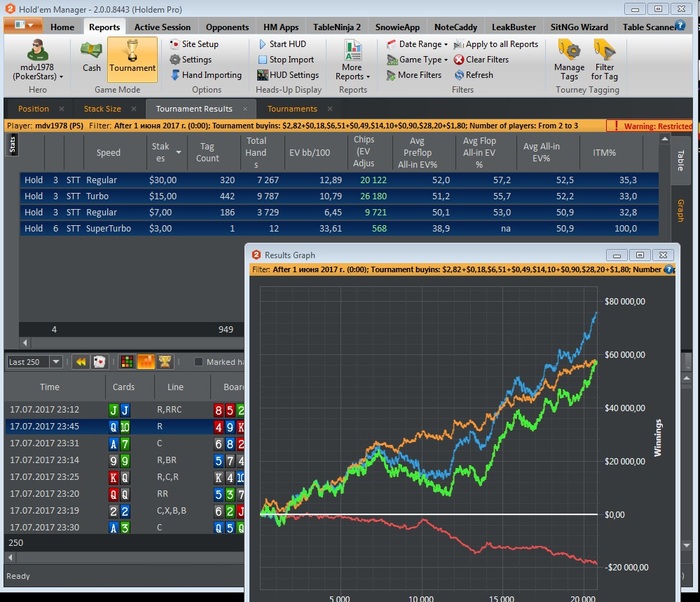The image size is (700, 602).
Task: Open the mdv1978 PokerStars hero selector
Action: tap(38, 60)
